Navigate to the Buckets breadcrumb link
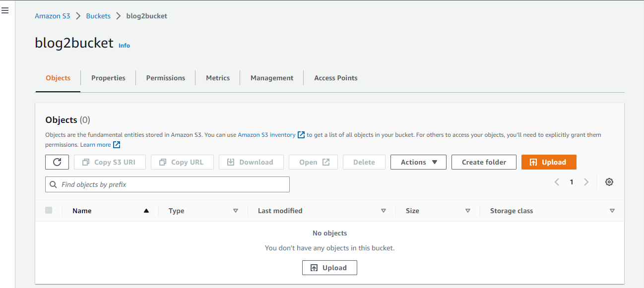 click(98, 16)
